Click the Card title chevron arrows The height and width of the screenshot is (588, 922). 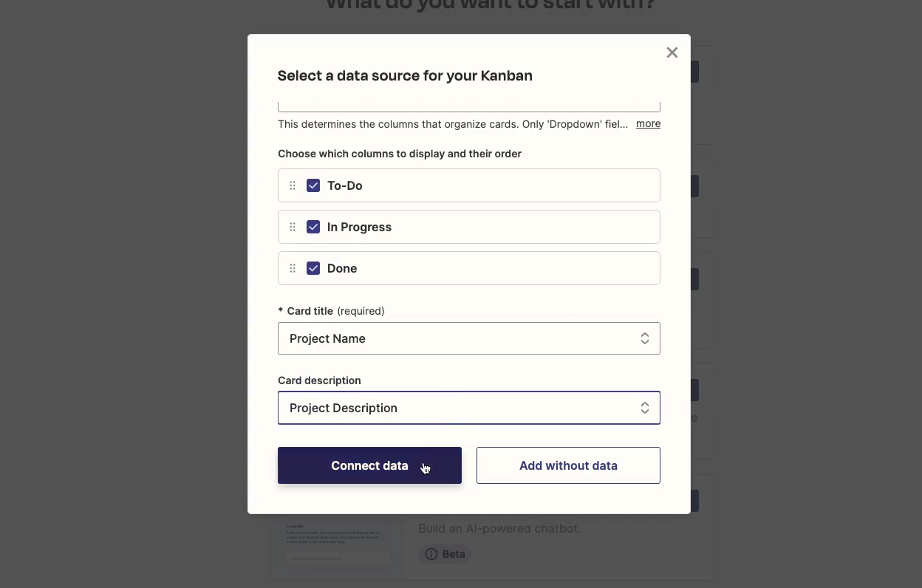645,338
